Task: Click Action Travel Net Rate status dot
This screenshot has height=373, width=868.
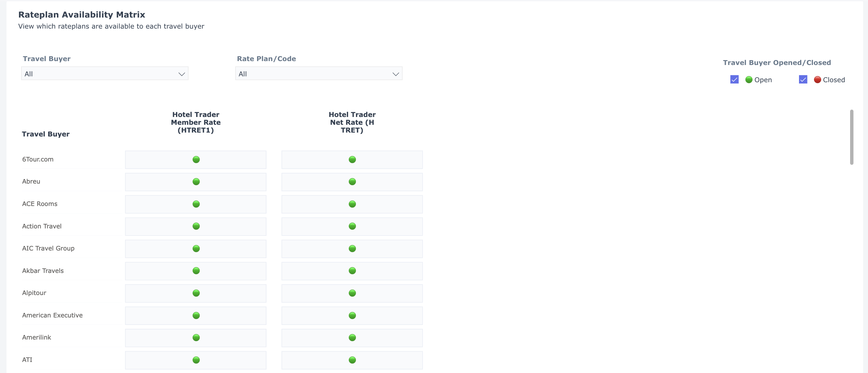Action: pyautogui.click(x=352, y=226)
